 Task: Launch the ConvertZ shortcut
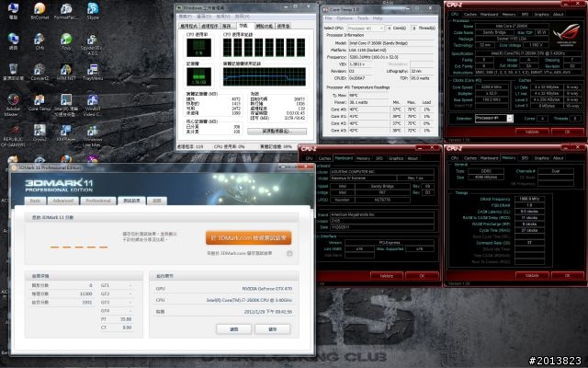click(x=40, y=72)
